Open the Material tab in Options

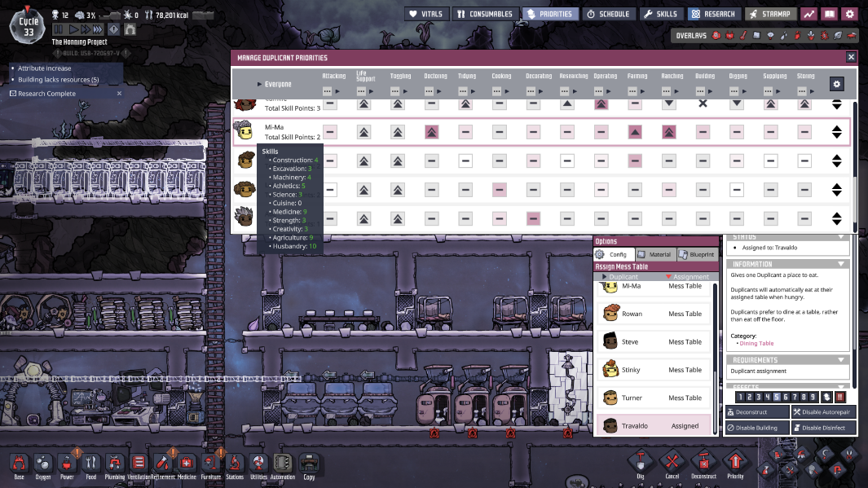click(x=654, y=254)
